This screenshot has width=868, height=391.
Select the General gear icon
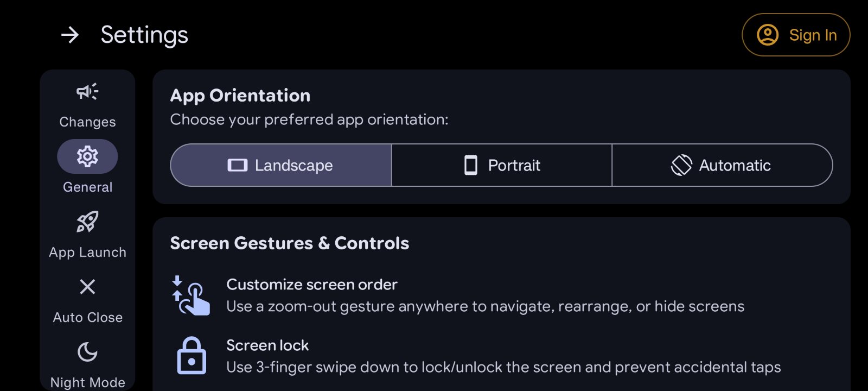point(87,156)
